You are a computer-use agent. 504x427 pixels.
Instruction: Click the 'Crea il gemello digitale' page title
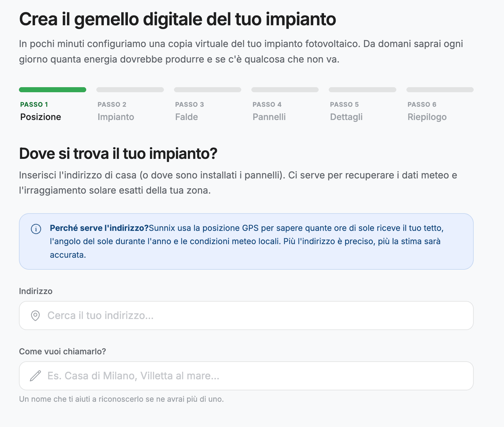[x=177, y=19]
